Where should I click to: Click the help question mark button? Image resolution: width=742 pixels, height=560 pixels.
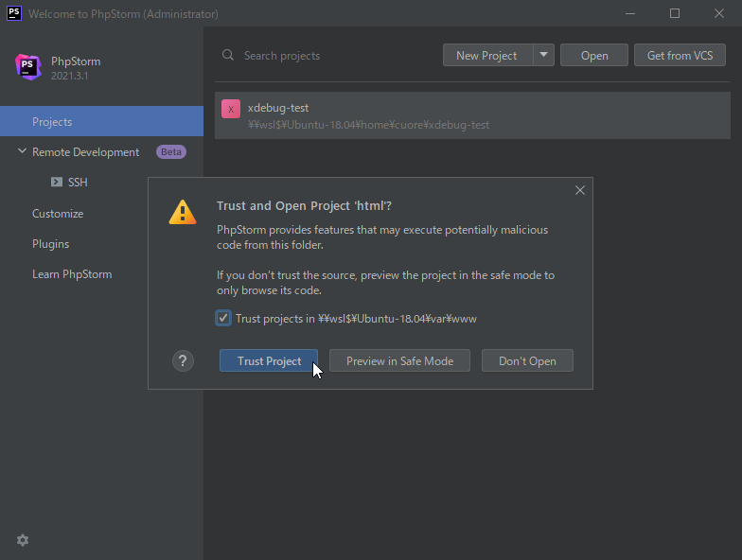coord(184,360)
